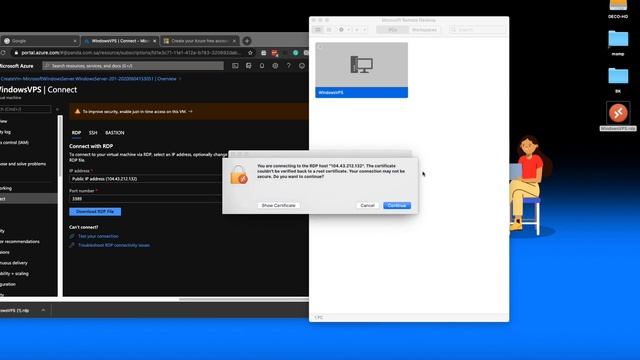
Task: Click Continue in the certificate warning dialog
Action: [x=397, y=205]
